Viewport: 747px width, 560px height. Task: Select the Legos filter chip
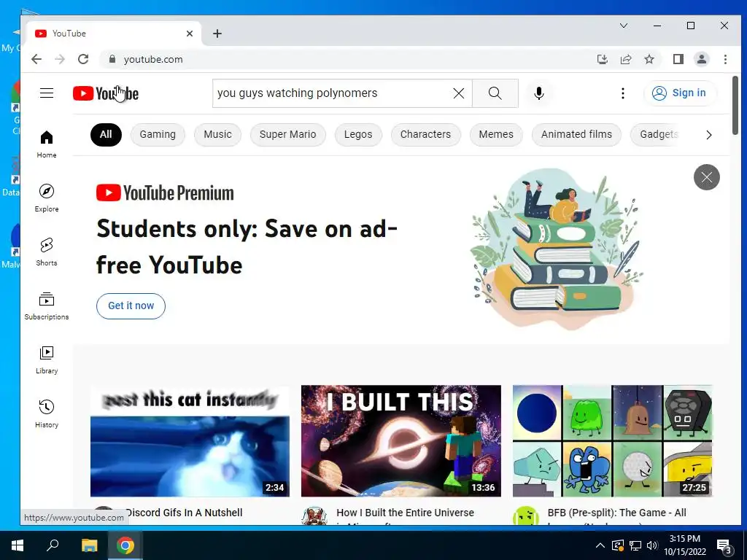(358, 135)
